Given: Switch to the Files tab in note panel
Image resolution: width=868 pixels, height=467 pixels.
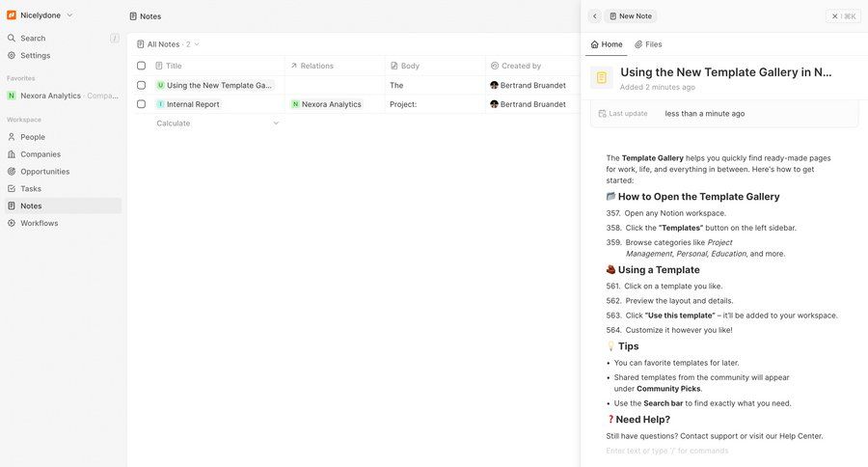Looking at the screenshot, I should tap(648, 44).
